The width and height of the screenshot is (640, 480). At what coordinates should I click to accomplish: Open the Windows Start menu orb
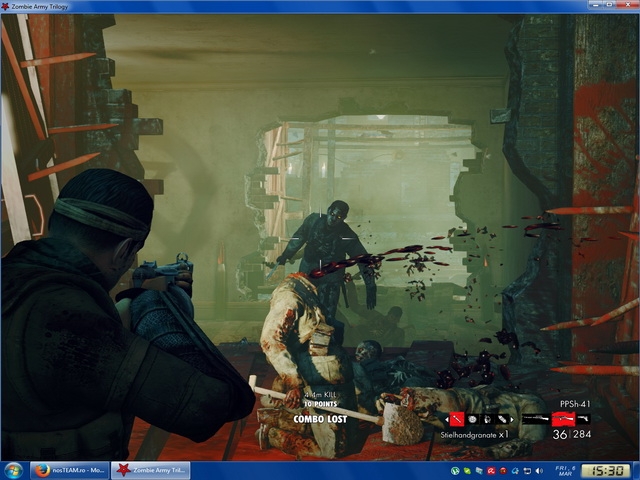pos(14,471)
